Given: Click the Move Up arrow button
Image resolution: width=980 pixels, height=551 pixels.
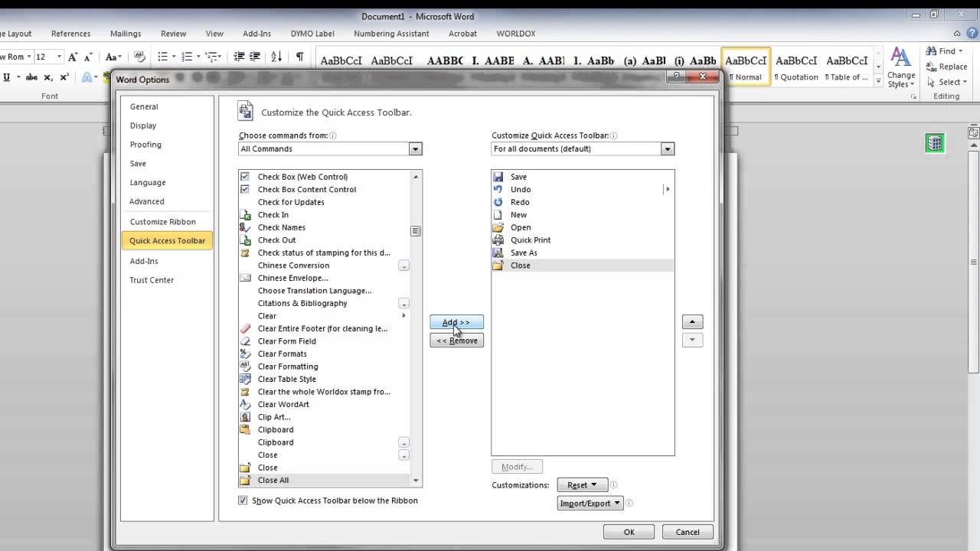Looking at the screenshot, I should 692,322.
